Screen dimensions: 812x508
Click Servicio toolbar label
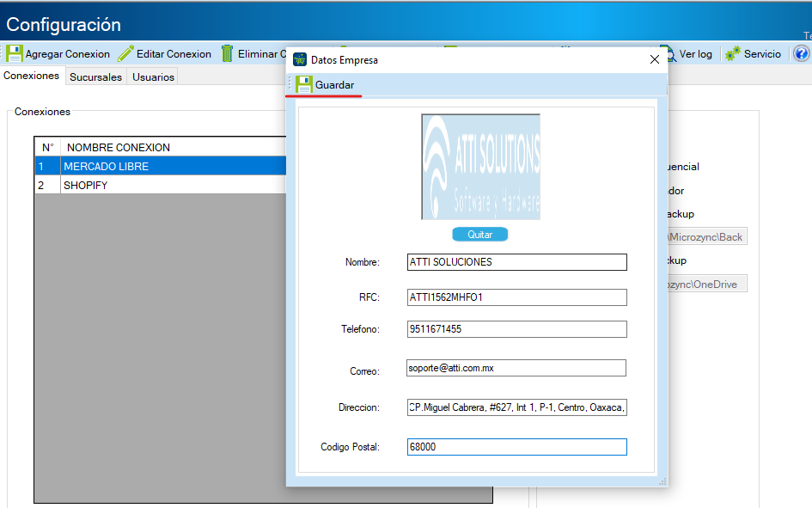762,54
